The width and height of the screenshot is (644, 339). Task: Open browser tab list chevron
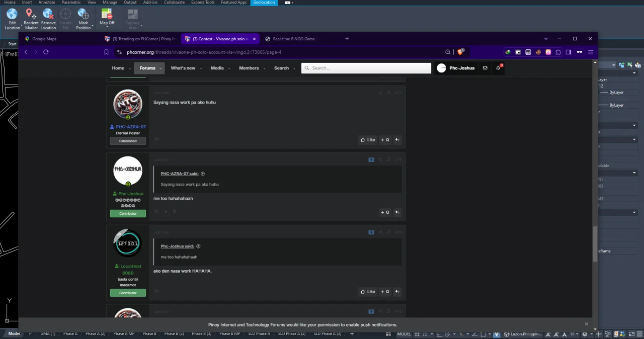click(x=546, y=39)
